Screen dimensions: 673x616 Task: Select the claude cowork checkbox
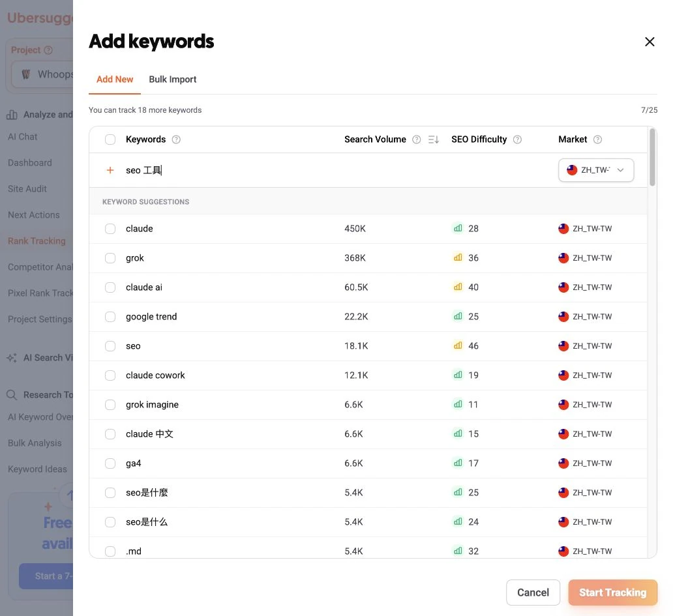point(110,375)
